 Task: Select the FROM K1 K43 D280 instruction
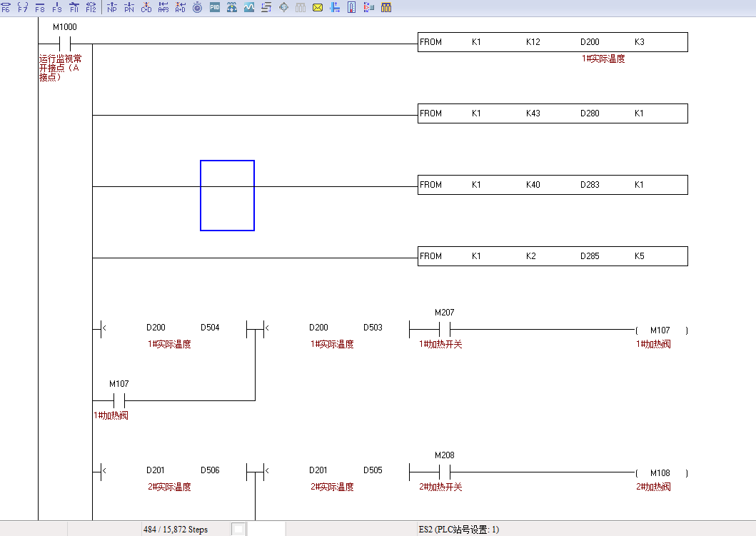point(553,113)
